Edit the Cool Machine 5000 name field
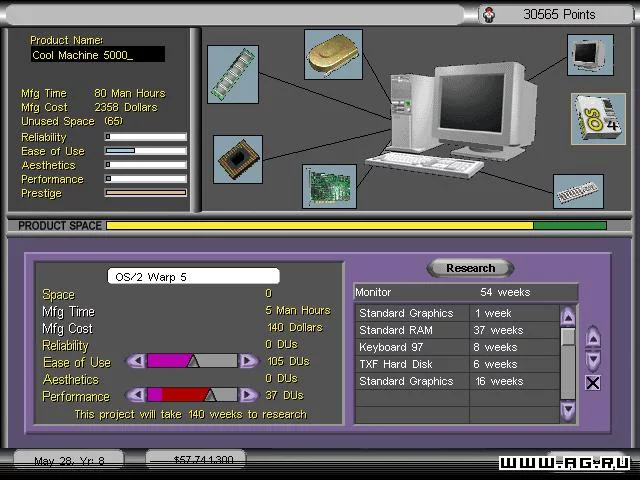This screenshot has height=480, width=640. point(98,54)
